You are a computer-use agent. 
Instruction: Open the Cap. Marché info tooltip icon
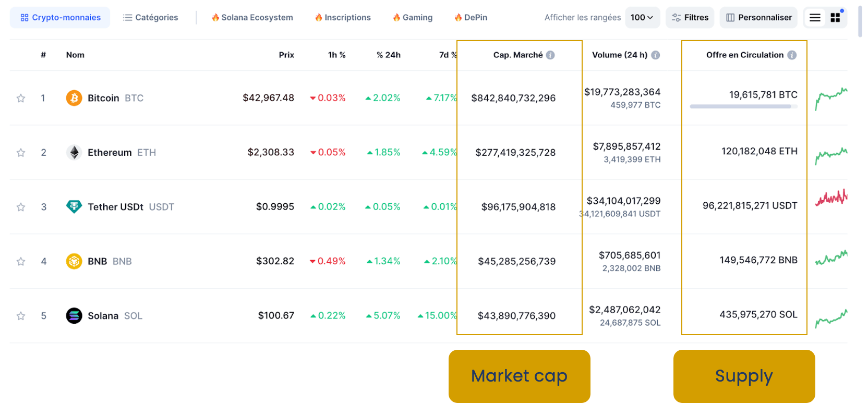pyautogui.click(x=551, y=55)
